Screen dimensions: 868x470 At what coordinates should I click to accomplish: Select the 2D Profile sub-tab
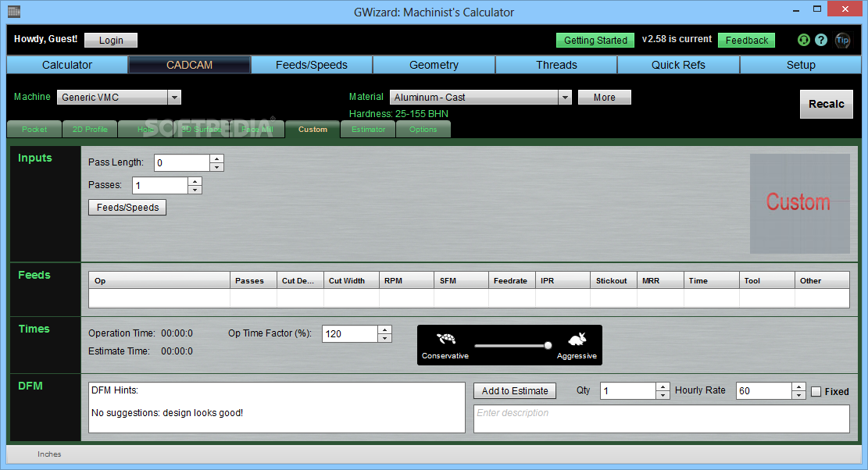pyautogui.click(x=90, y=130)
